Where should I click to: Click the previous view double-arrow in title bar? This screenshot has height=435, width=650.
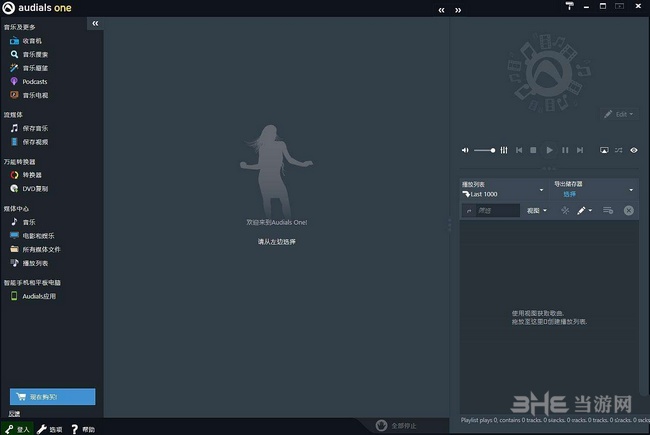(441, 10)
